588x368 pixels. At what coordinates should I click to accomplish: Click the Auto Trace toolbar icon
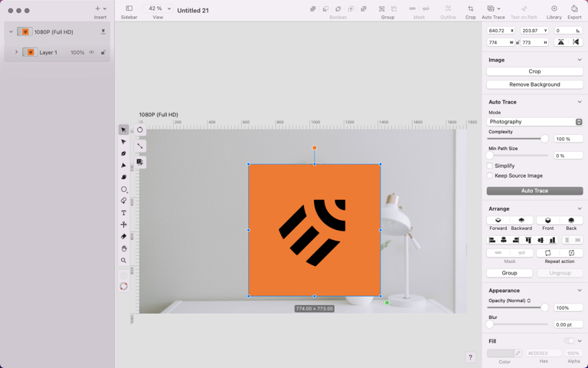(x=491, y=8)
